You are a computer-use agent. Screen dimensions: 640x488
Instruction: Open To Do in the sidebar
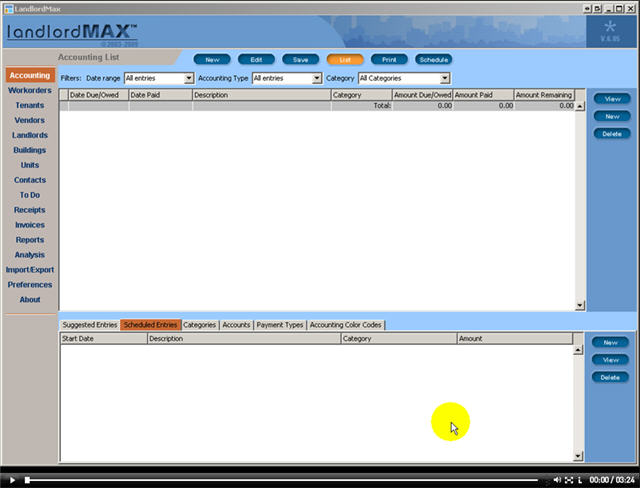tap(30, 195)
